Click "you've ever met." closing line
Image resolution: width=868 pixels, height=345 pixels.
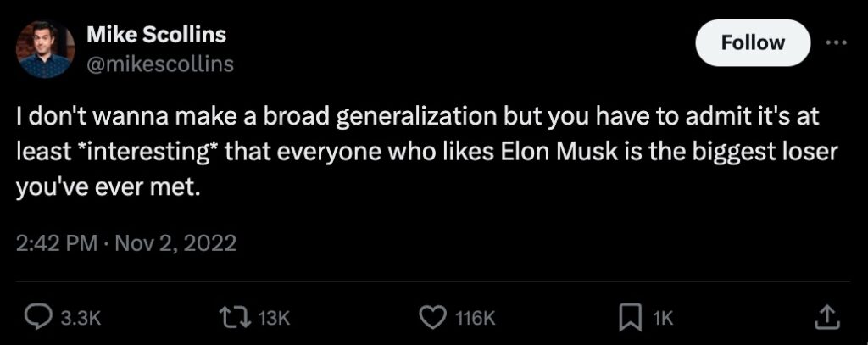pyautogui.click(x=108, y=187)
